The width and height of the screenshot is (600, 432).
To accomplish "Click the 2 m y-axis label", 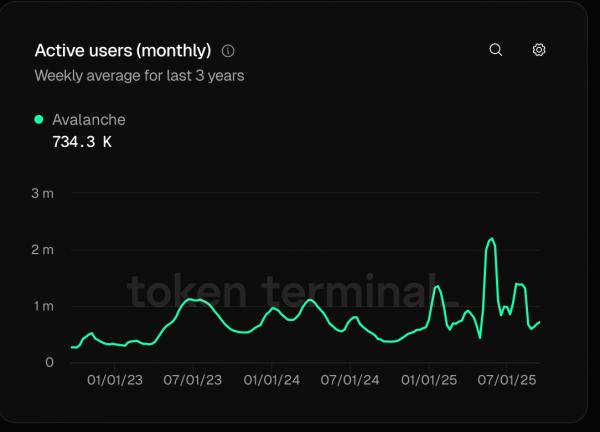I will pyautogui.click(x=42, y=250).
